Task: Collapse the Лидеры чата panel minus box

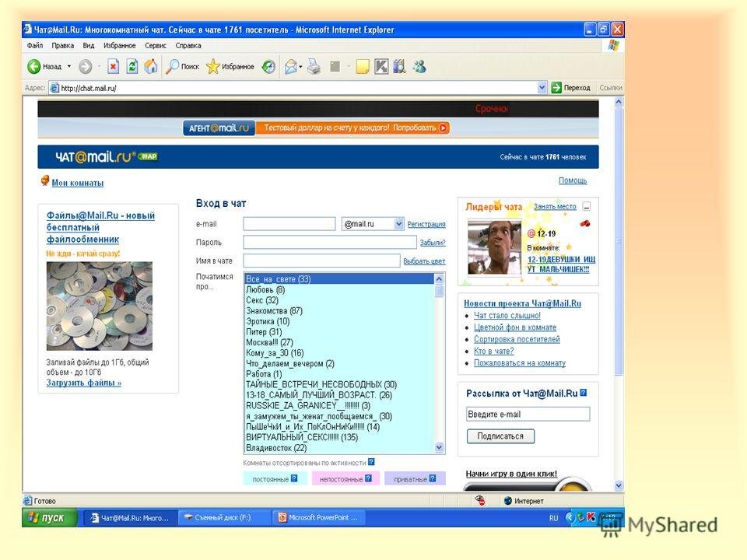Action: (587, 206)
